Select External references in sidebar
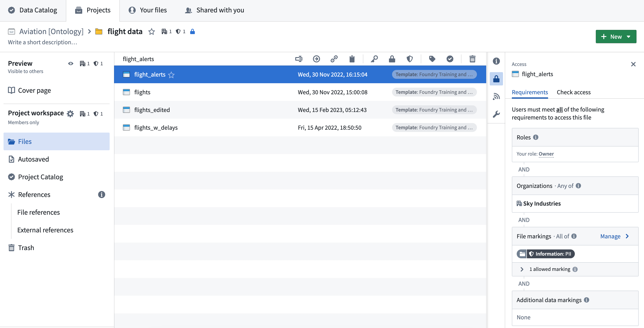 tap(45, 229)
